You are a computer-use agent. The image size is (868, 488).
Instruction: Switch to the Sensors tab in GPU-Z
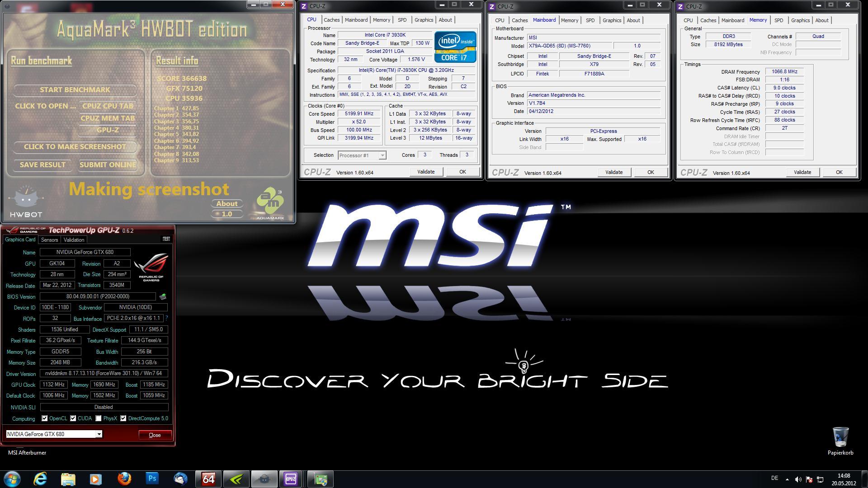[x=49, y=240]
